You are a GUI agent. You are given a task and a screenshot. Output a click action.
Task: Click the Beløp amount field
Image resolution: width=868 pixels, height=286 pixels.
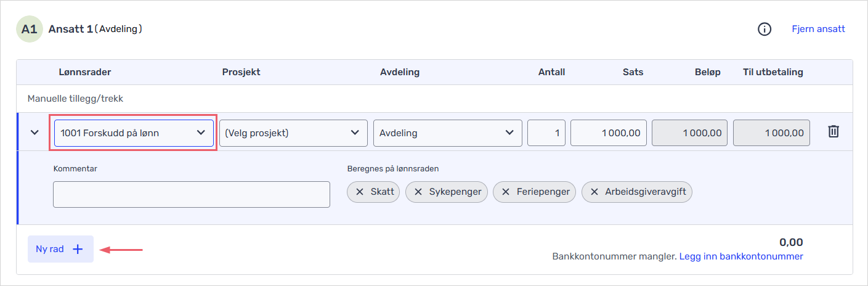click(x=689, y=133)
